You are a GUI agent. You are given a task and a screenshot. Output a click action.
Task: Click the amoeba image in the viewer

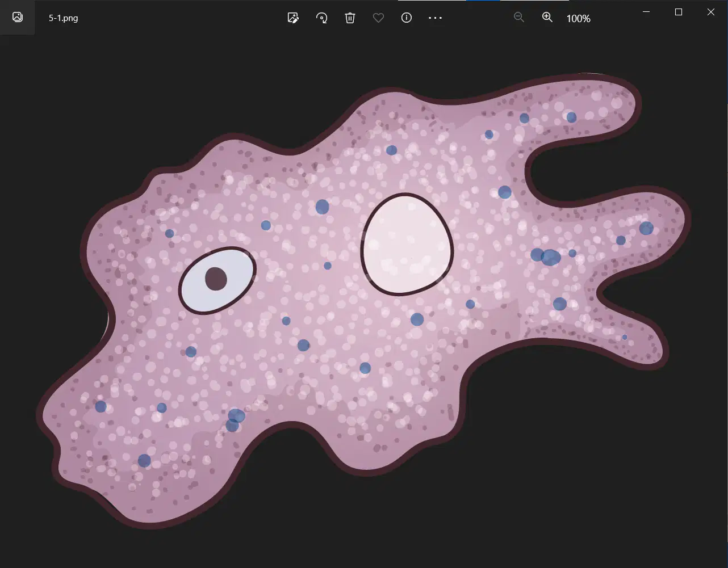tap(363, 301)
